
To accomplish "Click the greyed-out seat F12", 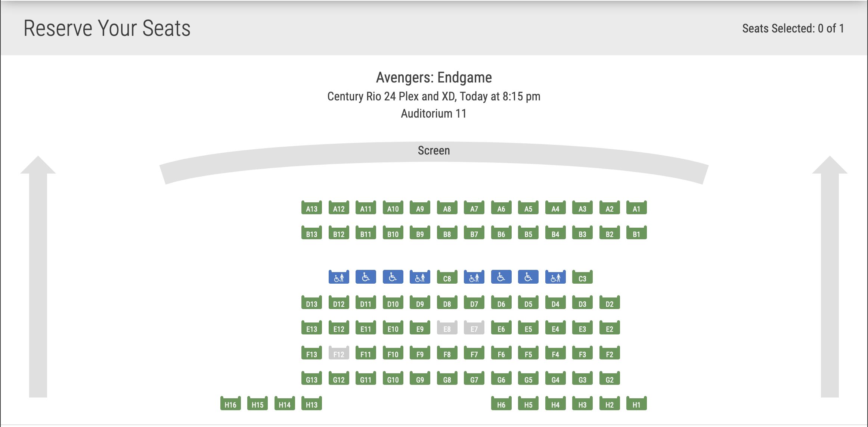I will pos(339,353).
